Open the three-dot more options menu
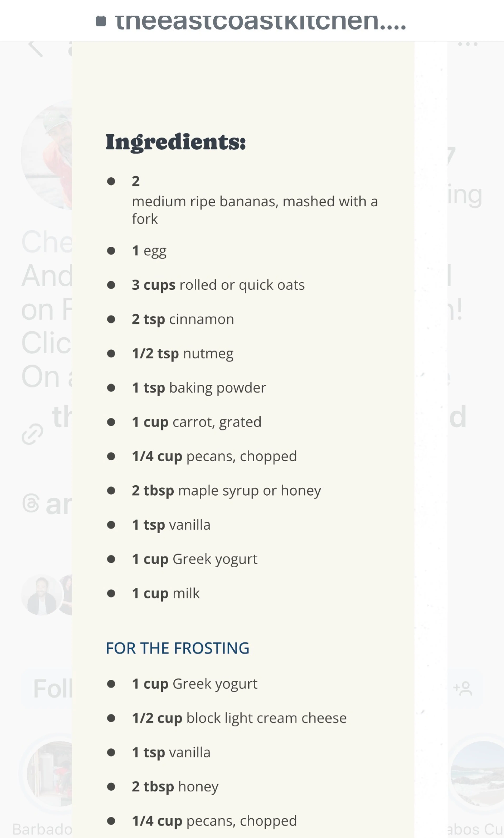 [x=468, y=44]
